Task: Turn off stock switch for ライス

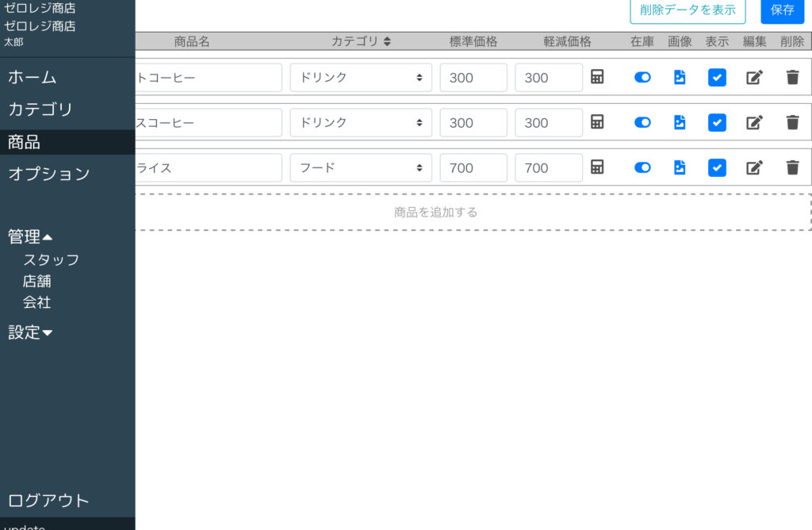Action: tap(642, 167)
